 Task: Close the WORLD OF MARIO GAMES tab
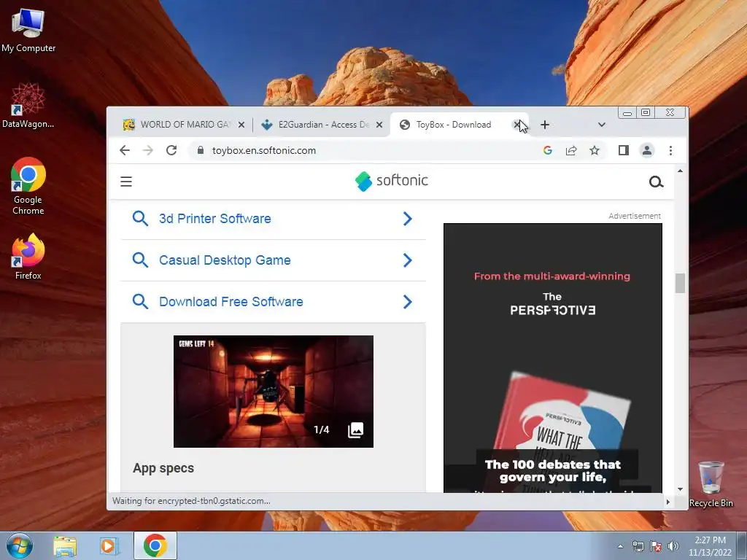tap(241, 125)
